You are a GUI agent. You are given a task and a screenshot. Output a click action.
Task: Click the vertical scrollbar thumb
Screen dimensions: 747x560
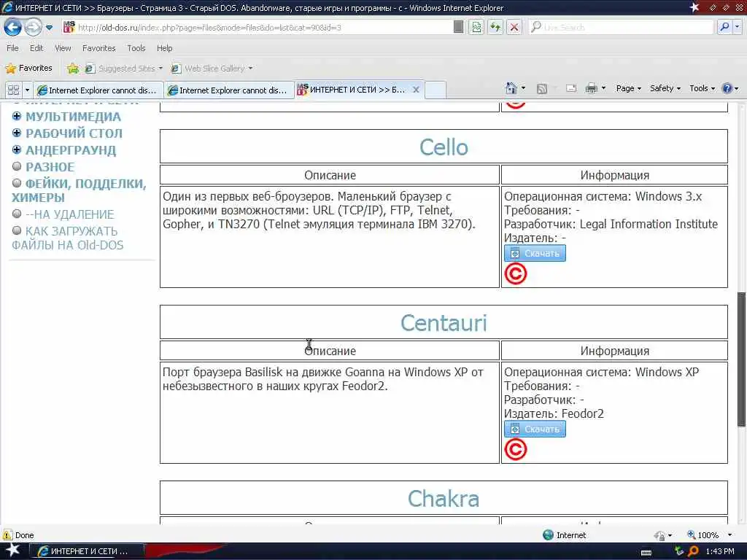[x=741, y=359]
